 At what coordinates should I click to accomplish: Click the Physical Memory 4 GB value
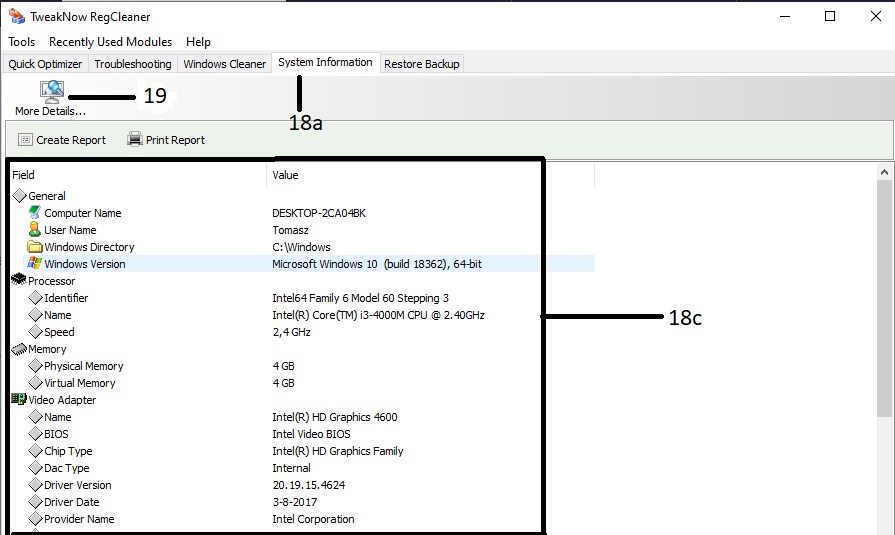click(284, 366)
